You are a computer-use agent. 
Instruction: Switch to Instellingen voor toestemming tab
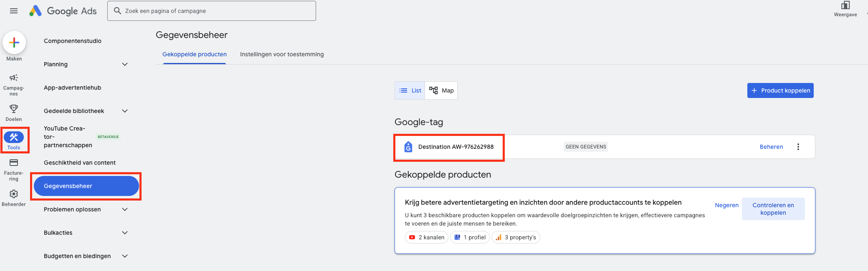point(282,54)
